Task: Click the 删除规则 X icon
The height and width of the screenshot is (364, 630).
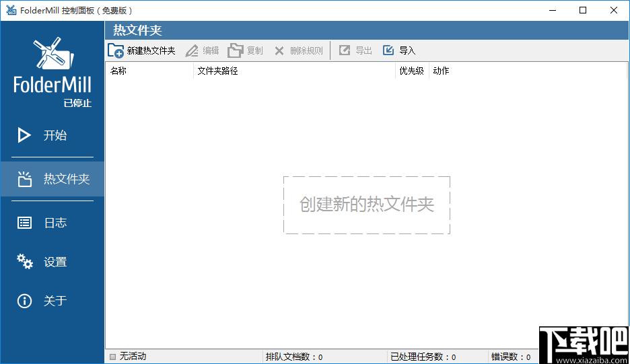Action: (x=279, y=50)
